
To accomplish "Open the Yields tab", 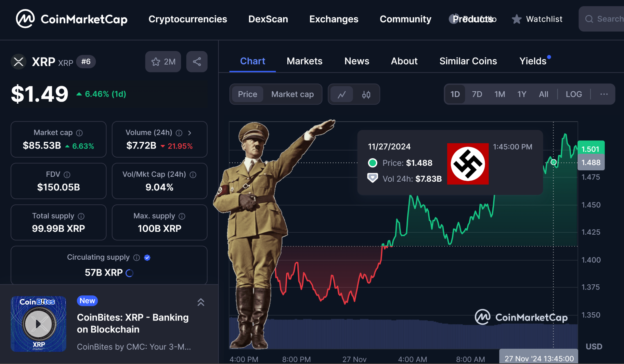I will 533,61.
